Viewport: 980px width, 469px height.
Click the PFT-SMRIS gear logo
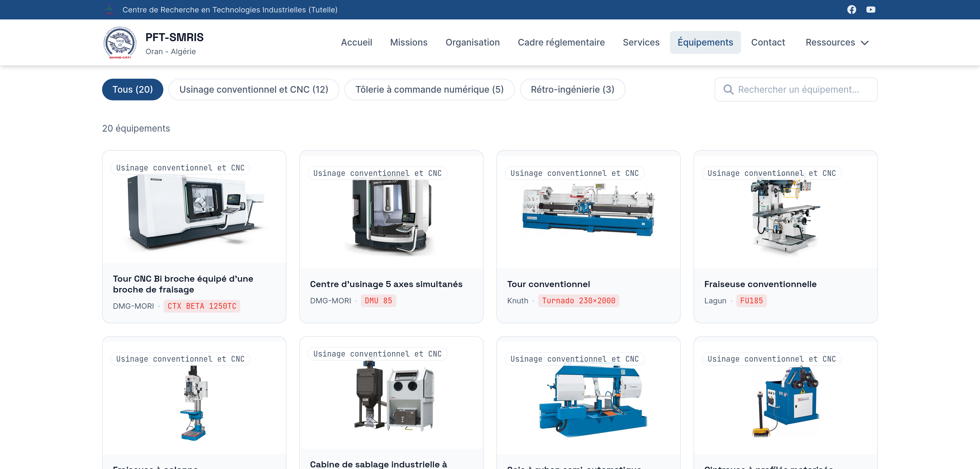point(120,43)
